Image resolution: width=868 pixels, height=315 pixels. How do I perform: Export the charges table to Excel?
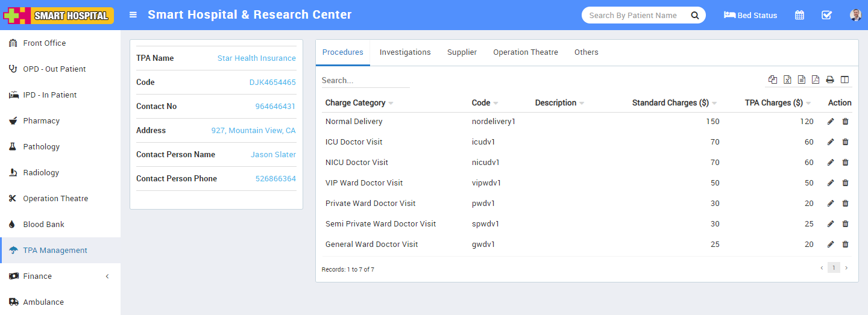(x=787, y=80)
